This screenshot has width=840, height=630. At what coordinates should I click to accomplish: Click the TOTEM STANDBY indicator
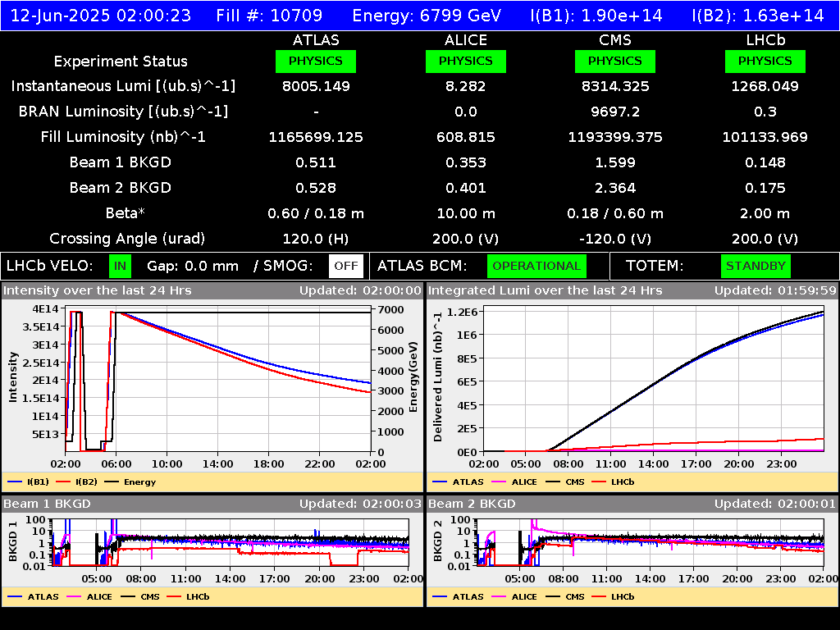[756, 267]
